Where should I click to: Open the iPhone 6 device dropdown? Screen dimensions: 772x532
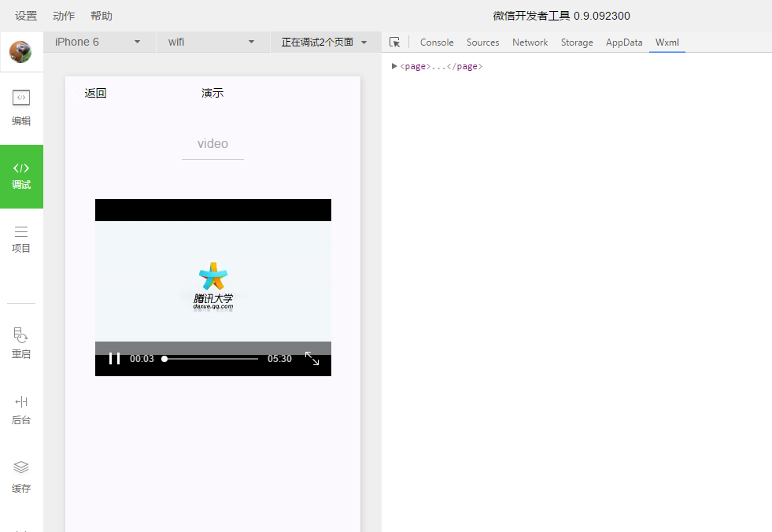[x=98, y=42]
